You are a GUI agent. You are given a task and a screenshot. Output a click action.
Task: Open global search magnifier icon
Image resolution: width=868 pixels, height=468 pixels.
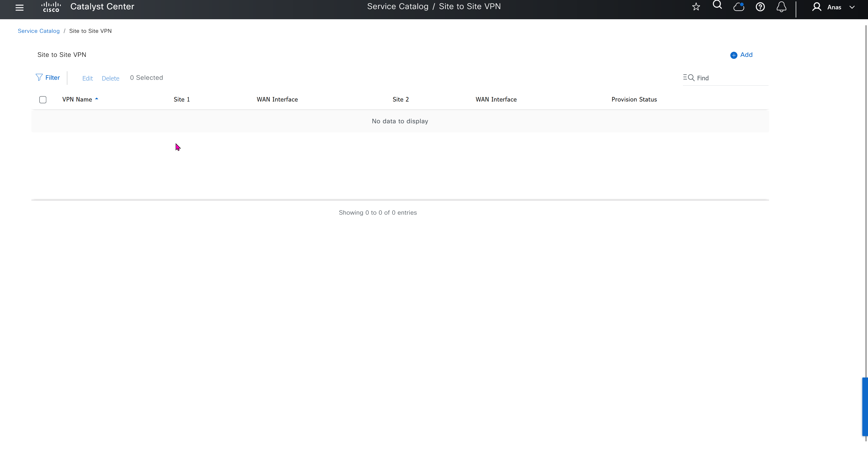[x=717, y=5]
